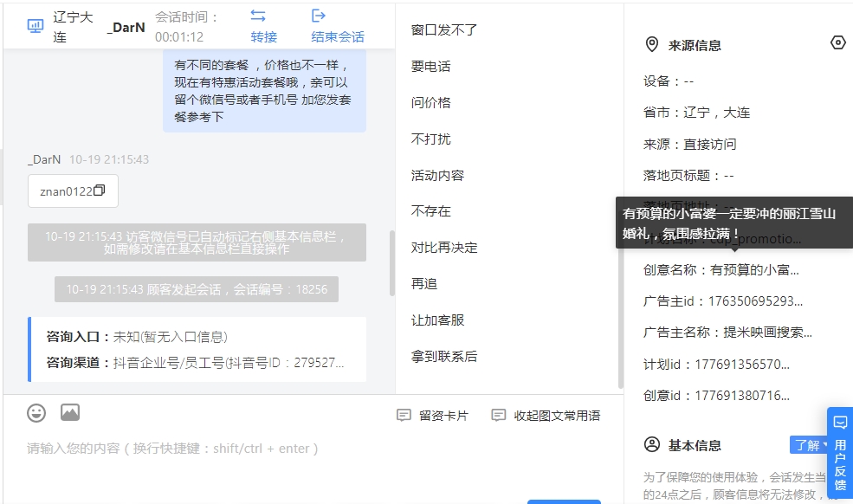Click the 收起图文常用语 panel icon
Screen dimensions: 853x504
click(x=498, y=416)
